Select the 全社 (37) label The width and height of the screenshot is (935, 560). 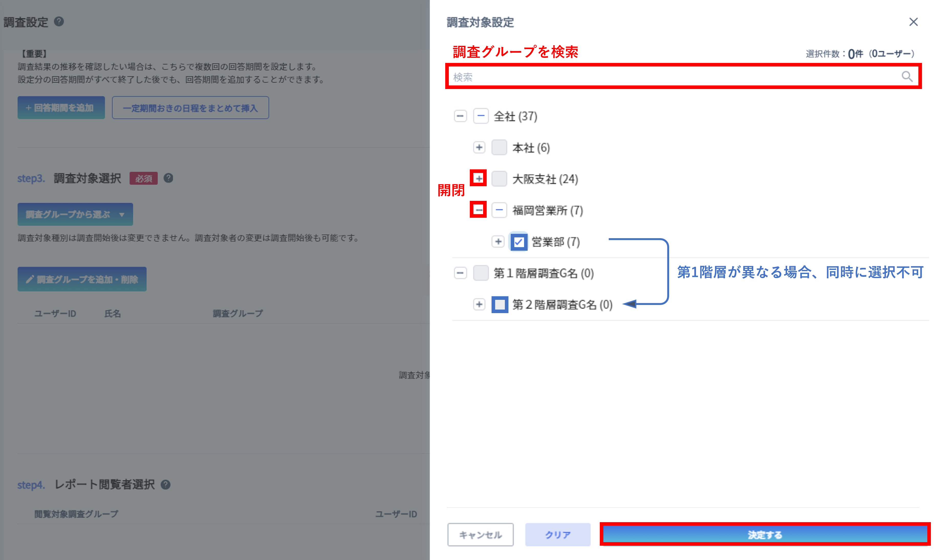click(x=515, y=116)
